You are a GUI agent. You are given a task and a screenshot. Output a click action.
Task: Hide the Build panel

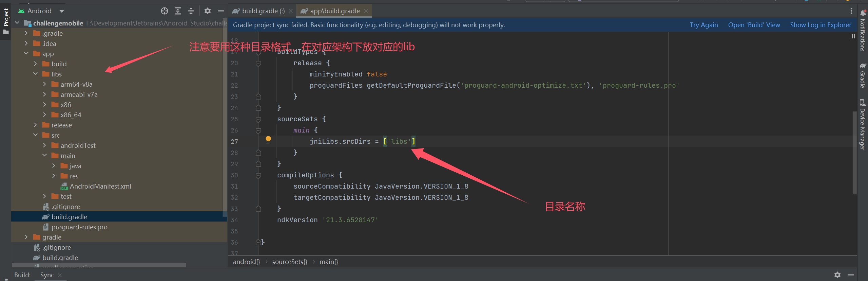851,275
